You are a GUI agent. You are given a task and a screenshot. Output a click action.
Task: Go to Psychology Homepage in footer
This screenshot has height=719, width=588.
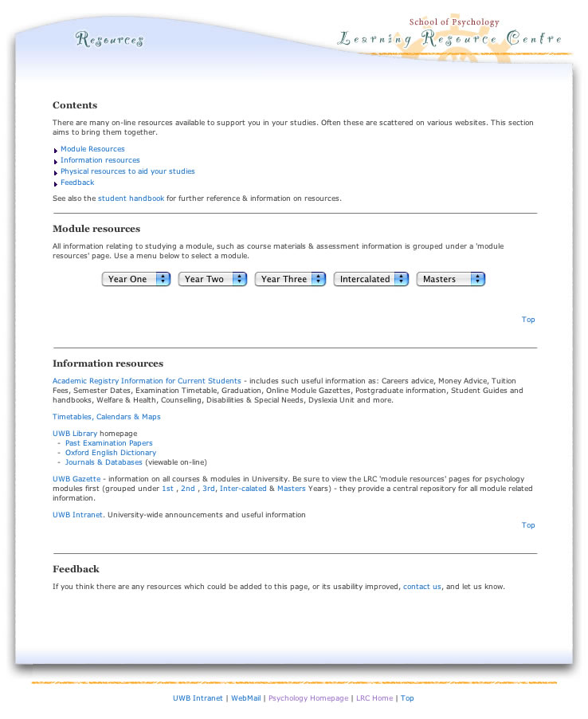(308, 698)
